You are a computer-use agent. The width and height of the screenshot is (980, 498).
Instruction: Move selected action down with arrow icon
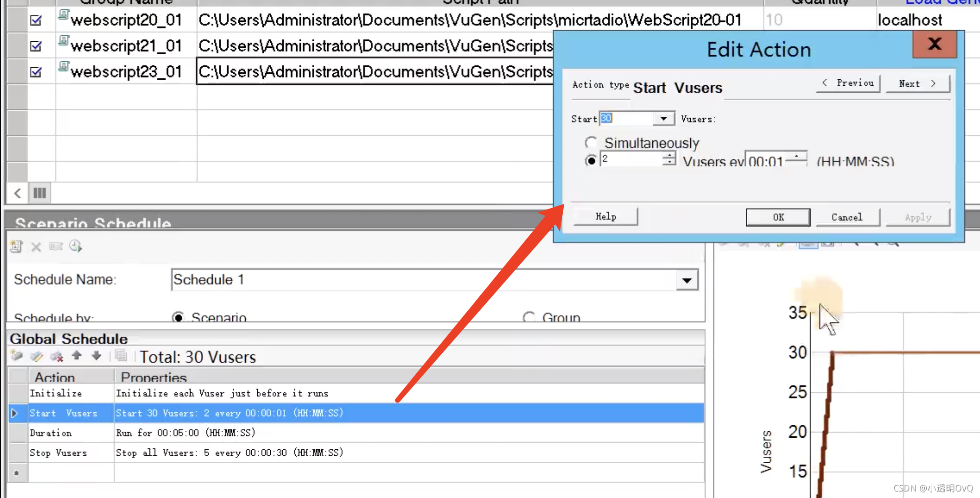click(96, 356)
